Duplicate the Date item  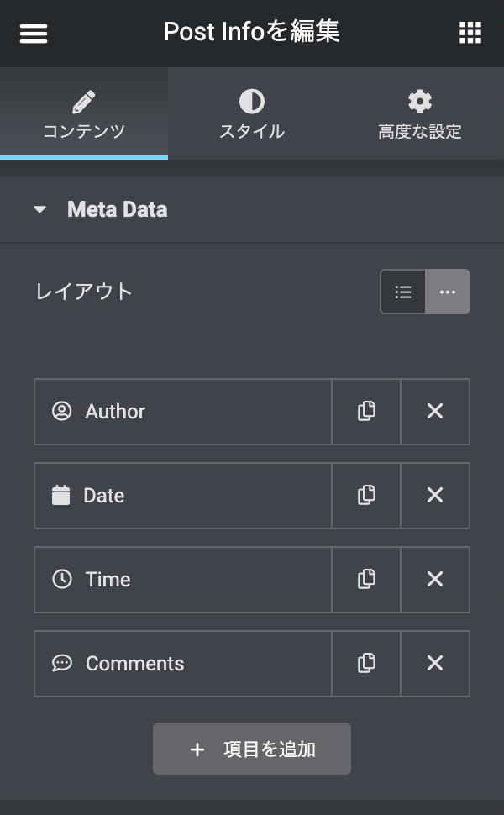366,496
